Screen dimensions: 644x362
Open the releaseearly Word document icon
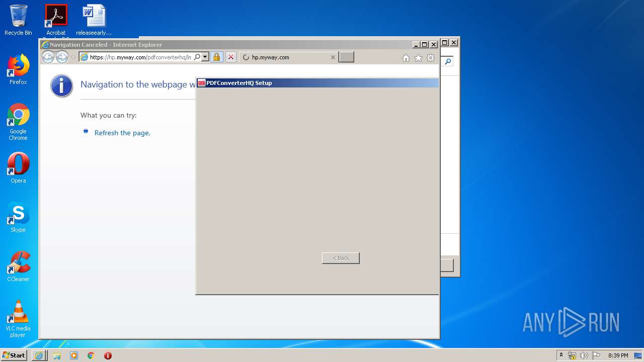point(94,20)
